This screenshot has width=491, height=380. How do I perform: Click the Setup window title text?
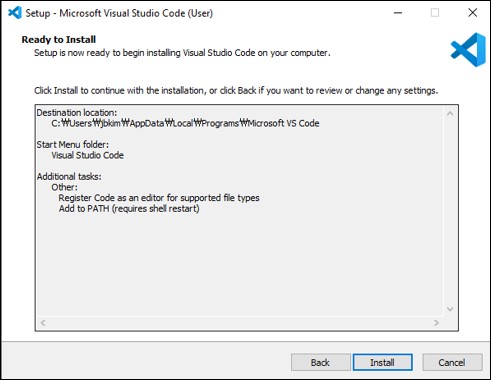[x=119, y=13]
